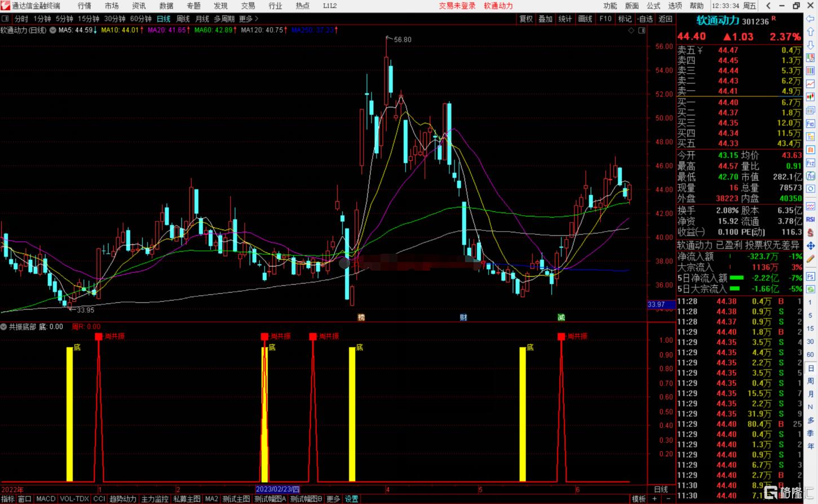Click the F12 icon in the right sidebar
This screenshot has height=504, width=818.
[811, 162]
